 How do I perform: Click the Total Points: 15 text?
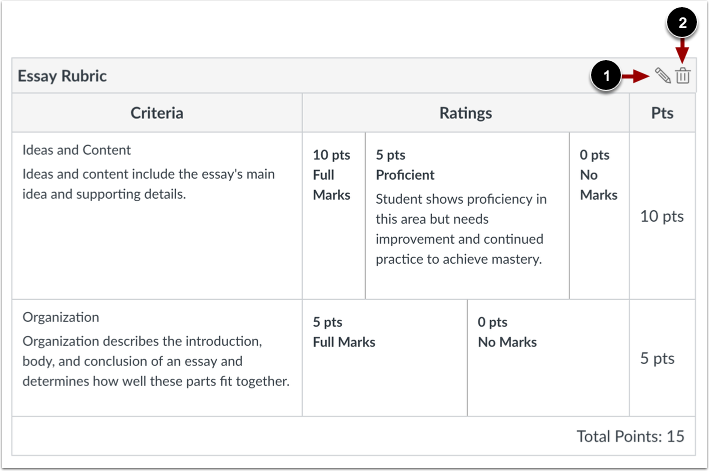(x=630, y=436)
